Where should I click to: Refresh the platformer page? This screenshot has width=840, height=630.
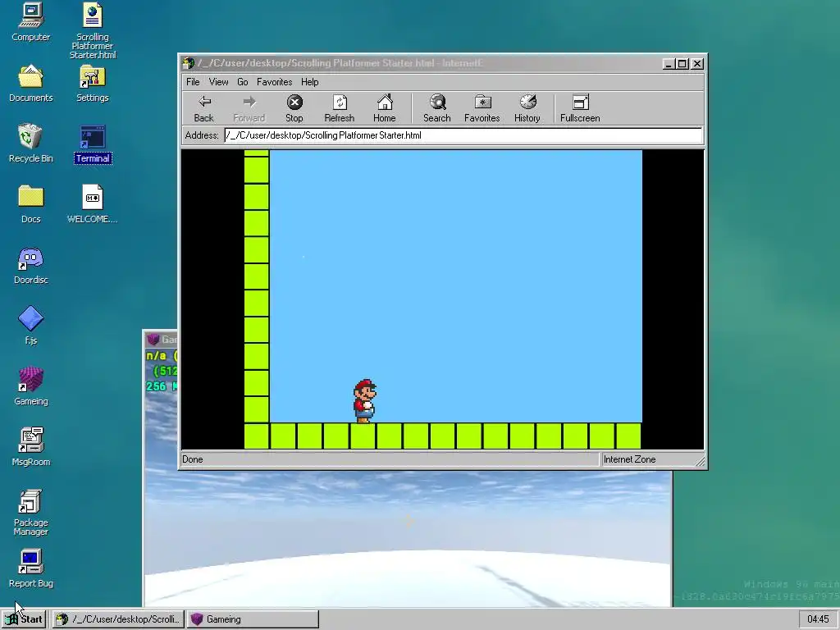tap(339, 108)
